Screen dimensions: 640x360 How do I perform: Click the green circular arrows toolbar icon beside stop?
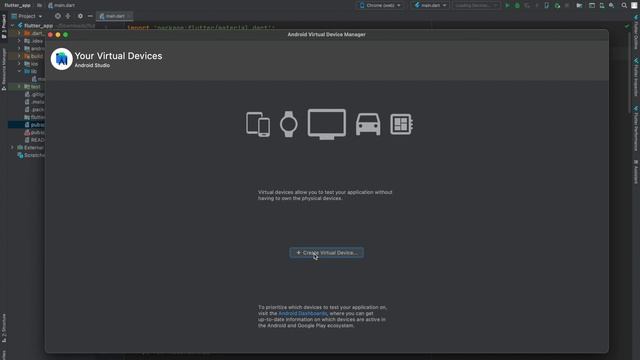(557, 5)
